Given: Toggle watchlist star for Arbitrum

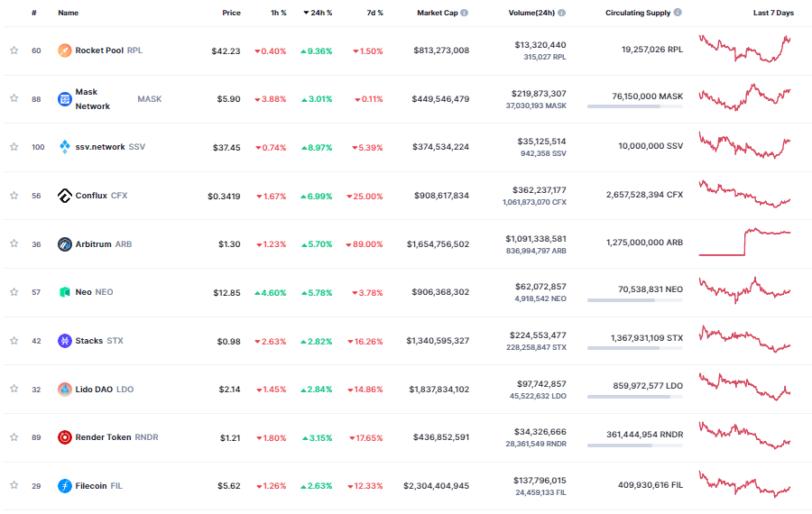Looking at the screenshot, I should [x=14, y=243].
